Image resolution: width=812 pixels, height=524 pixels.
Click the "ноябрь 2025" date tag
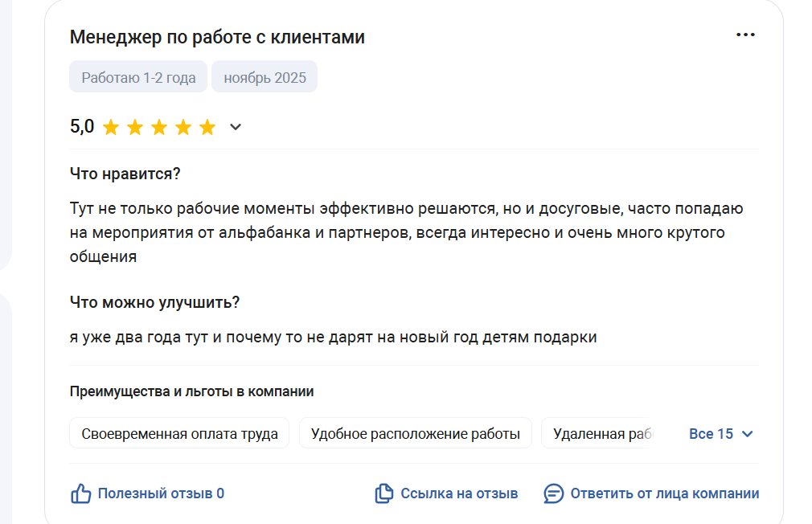tap(265, 78)
